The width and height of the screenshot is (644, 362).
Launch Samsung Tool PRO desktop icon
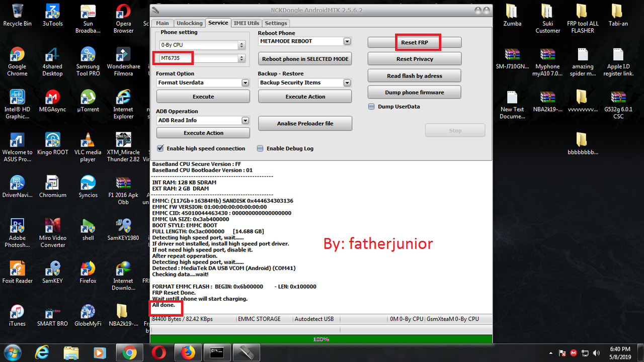88,61
